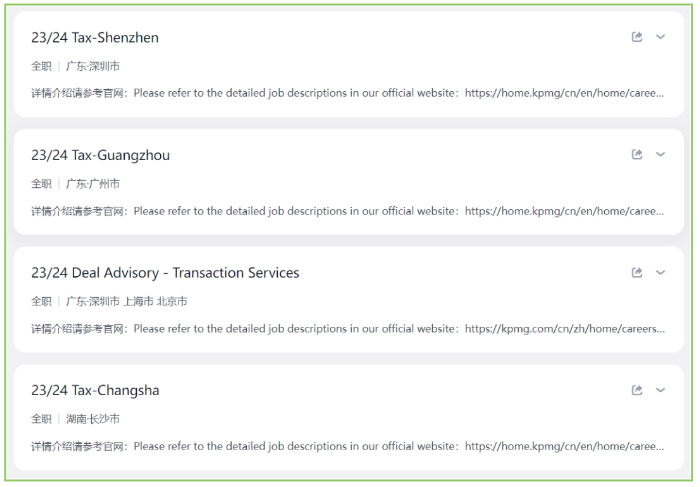
Task: Click the Tax-Shenzhen job description text
Action: point(348,93)
